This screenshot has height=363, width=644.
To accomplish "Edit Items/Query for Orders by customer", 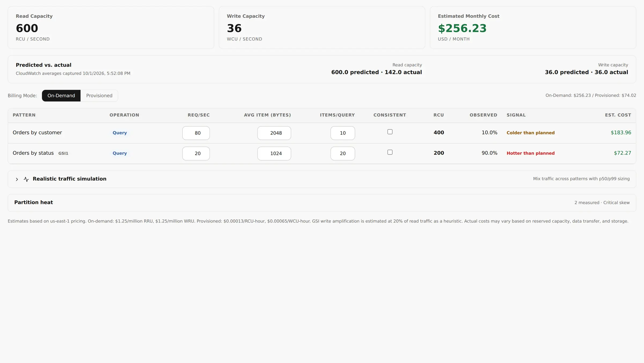I will (x=343, y=133).
